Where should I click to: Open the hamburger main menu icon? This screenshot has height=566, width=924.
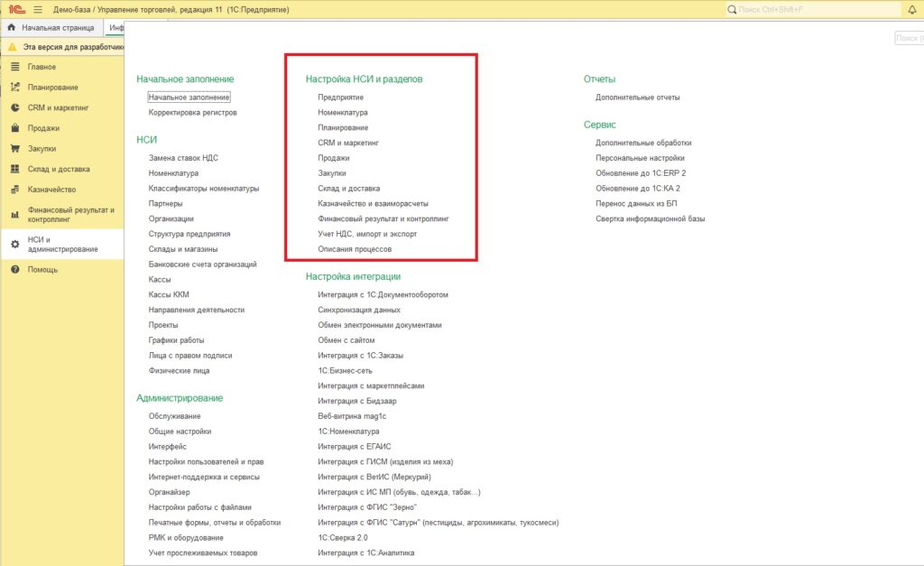point(38,9)
